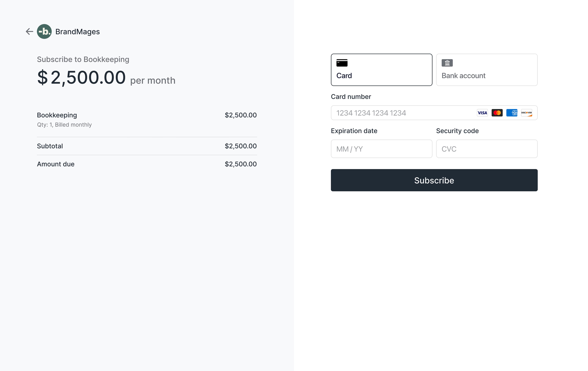Click the Mastercard logo in card field

[497, 113]
